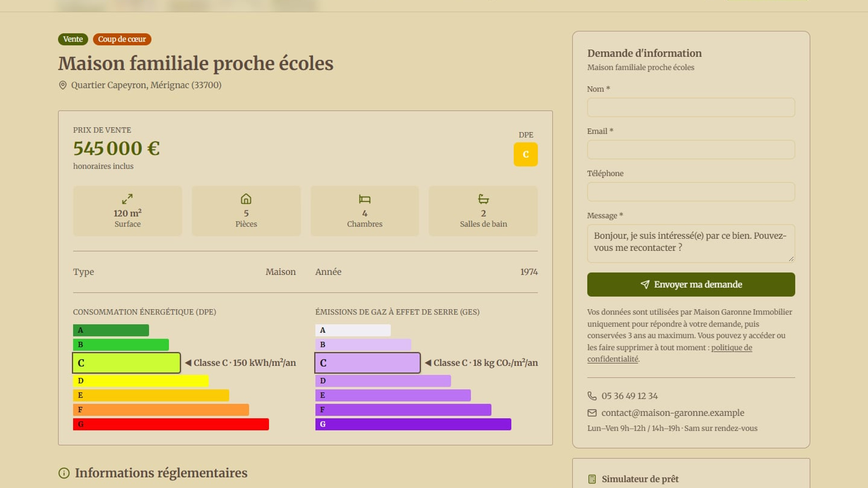Click the year value 1974
Viewport: 868px width, 488px height.
click(x=529, y=272)
